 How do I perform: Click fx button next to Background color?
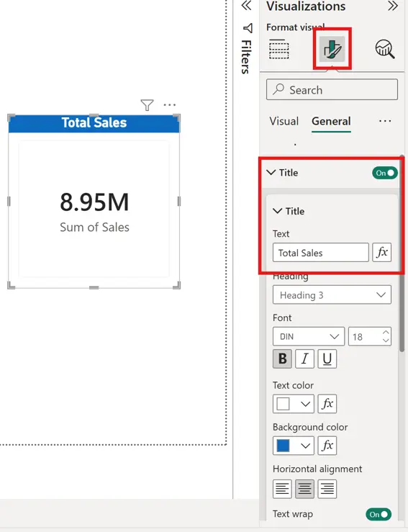[x=327, y=445]
